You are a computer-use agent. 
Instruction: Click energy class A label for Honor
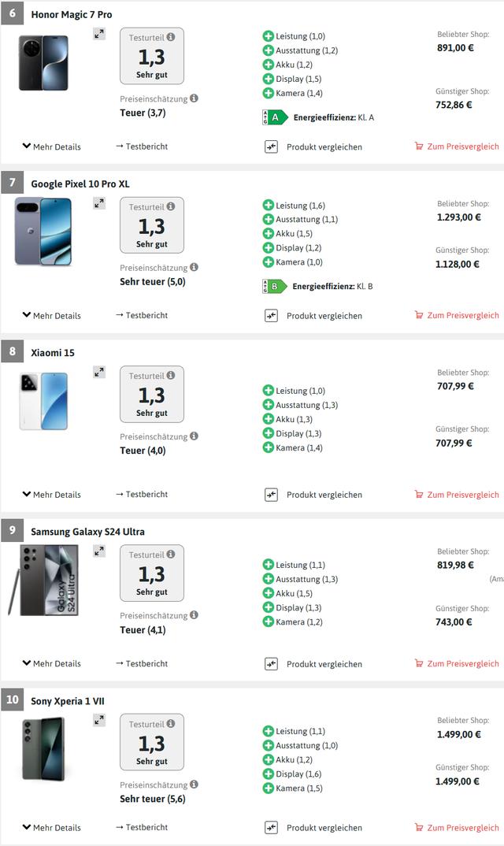(273, 118)
